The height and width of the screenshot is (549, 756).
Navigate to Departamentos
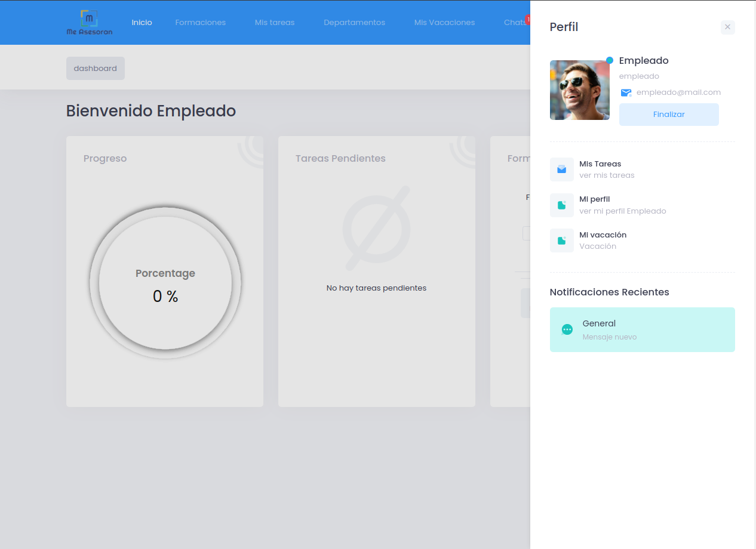point(354,23)
